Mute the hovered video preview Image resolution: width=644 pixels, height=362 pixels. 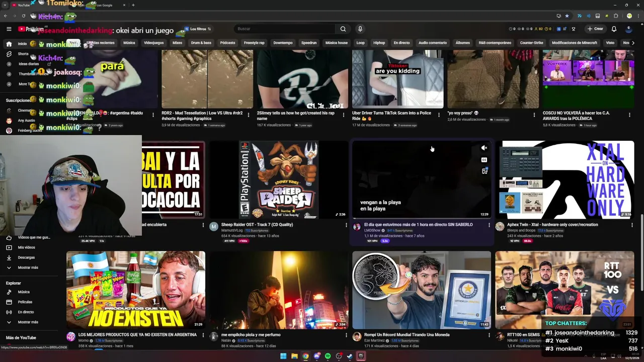pyautogui.click(x=484, y=148)
